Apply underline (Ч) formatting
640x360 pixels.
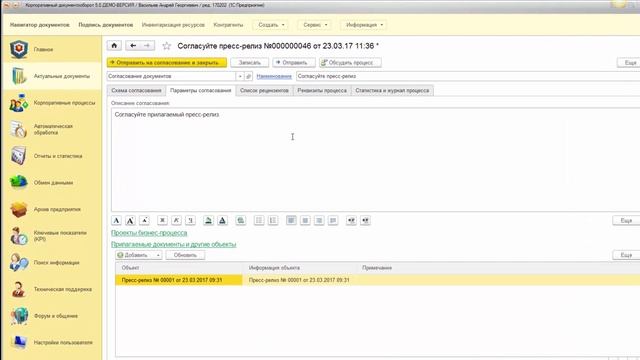click(190, 220)
